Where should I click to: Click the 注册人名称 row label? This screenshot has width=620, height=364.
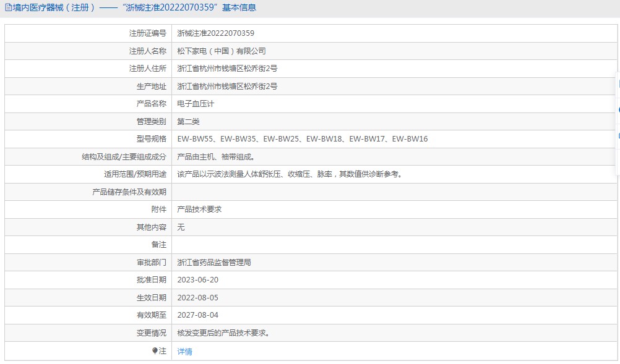point(147,51)
